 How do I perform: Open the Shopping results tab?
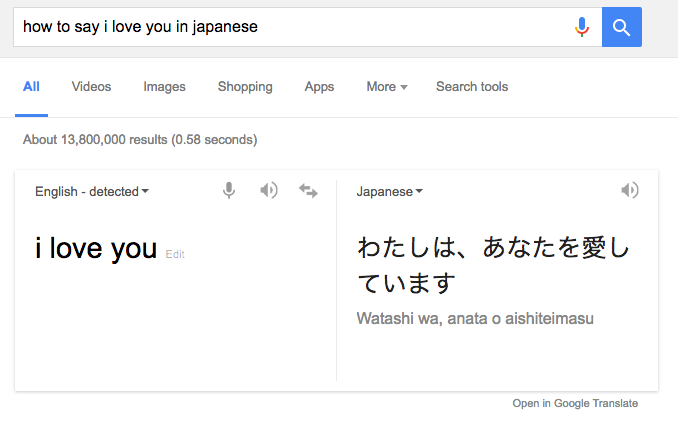[245, 87]
